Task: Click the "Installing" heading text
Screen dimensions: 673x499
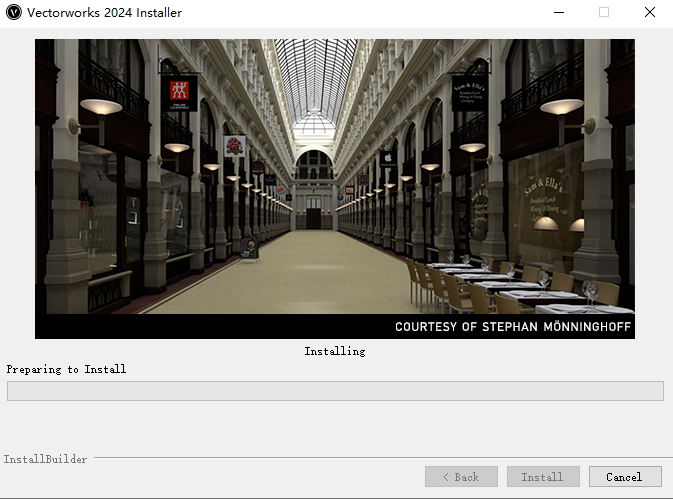Action: (x=335, y=351)
